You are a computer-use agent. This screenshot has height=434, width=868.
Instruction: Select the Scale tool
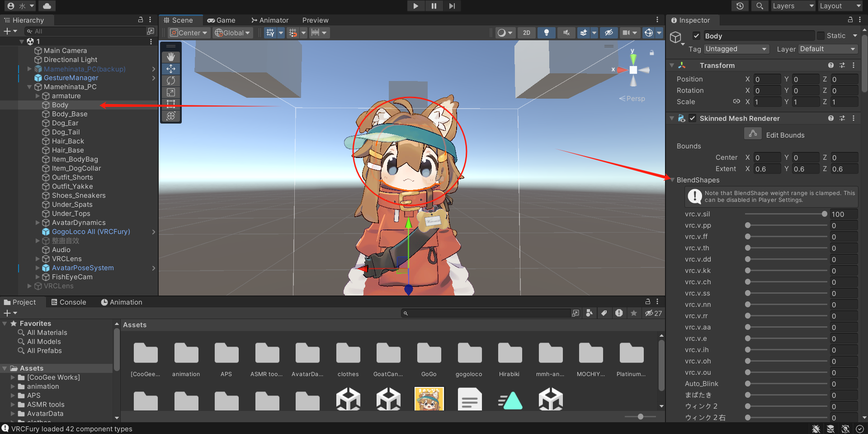(x=171, y=92)
